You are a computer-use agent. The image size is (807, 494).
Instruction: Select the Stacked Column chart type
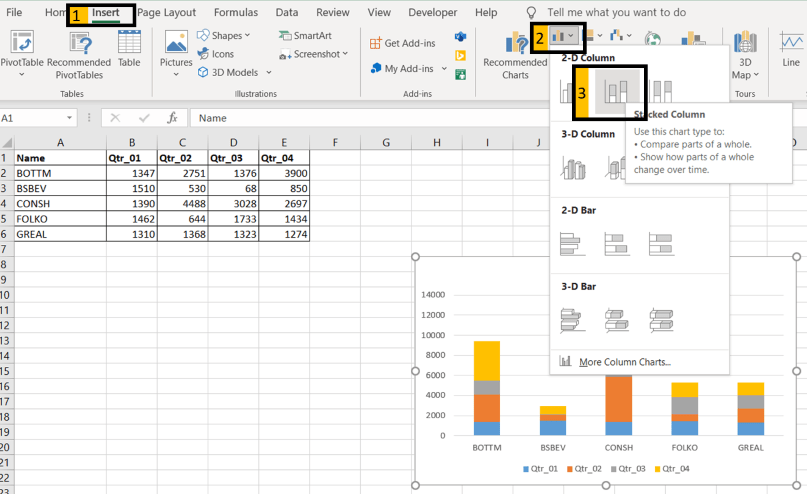point(617,92)
